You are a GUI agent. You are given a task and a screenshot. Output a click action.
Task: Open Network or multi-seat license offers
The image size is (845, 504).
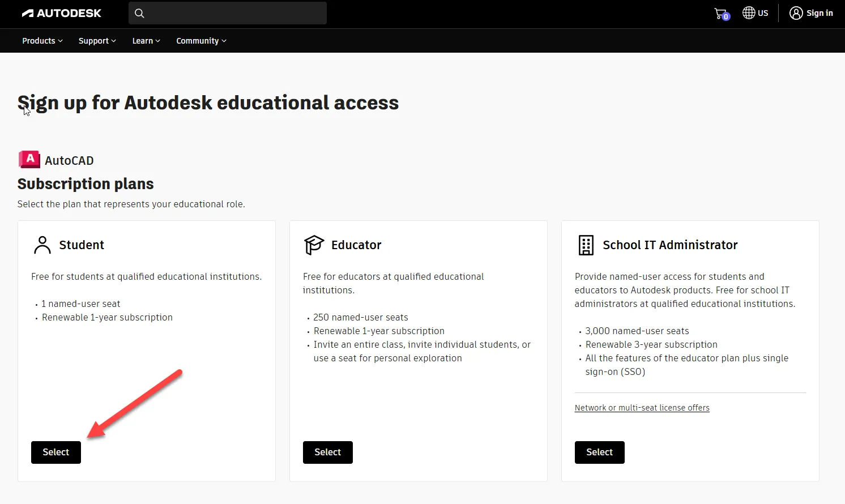pos(642,407)
